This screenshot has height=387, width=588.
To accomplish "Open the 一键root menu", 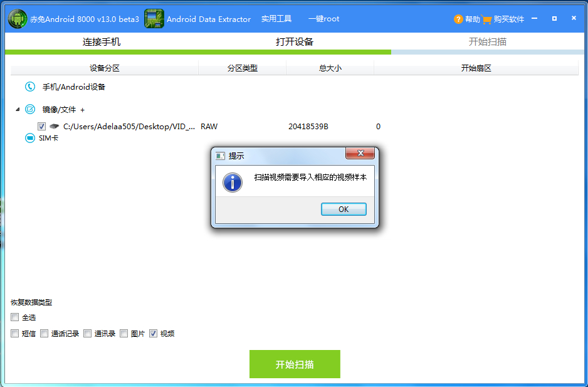I will [x=323, y=19].
